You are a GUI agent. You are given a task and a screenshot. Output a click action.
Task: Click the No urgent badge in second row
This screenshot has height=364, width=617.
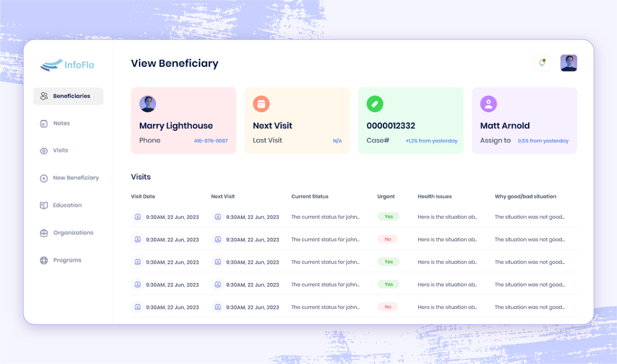(387, 239)
